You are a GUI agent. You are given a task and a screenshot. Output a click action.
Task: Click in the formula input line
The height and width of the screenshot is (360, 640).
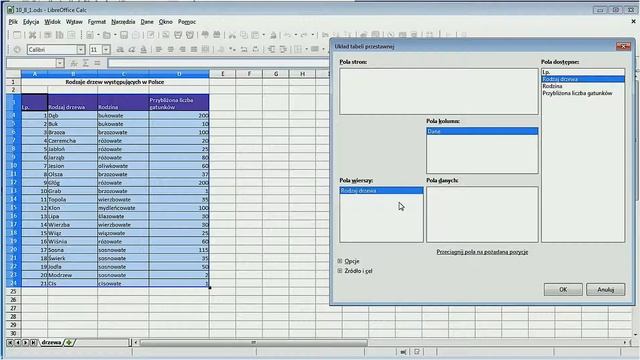218,63
